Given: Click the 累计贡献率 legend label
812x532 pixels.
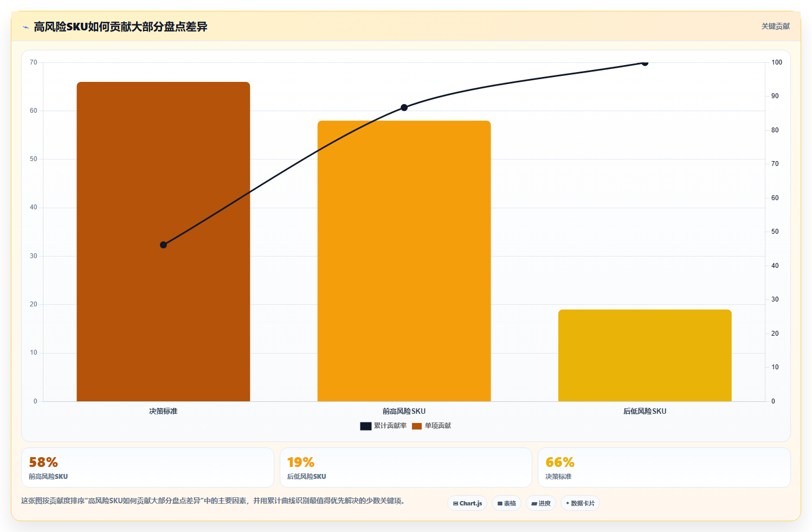Looking at the screenshot, I should point(390,426).
